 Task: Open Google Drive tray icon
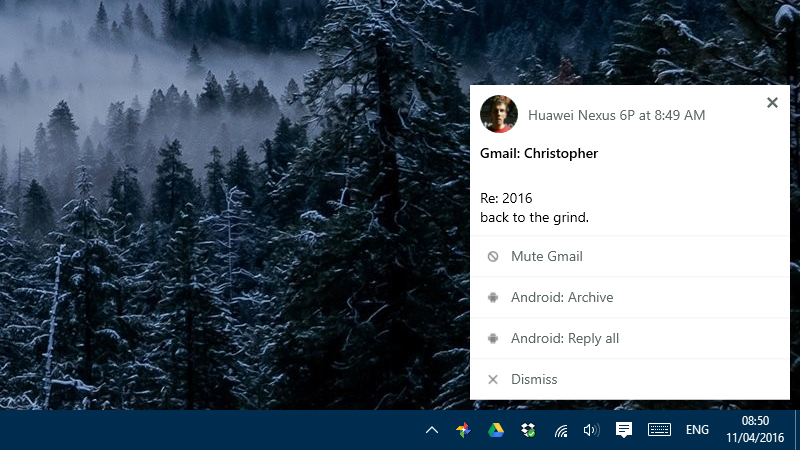tap(495, 430)
